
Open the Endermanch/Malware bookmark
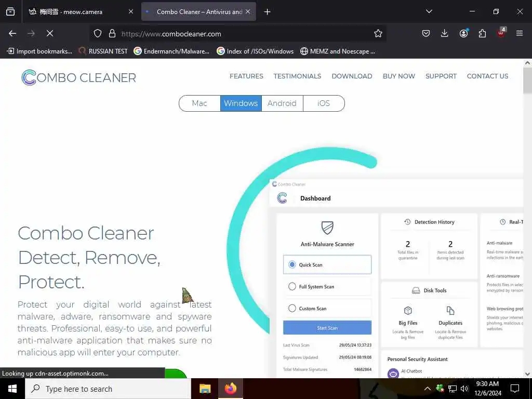click(171, 51)
